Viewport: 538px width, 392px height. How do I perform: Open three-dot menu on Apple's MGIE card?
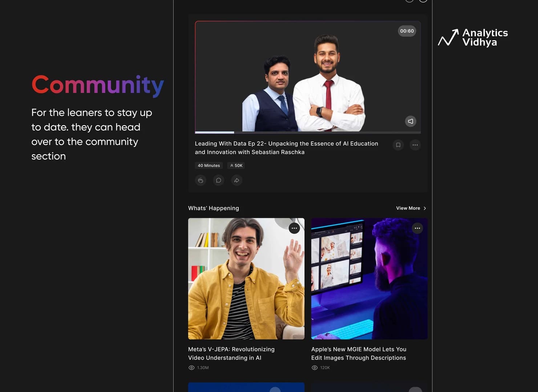point(417,228)
